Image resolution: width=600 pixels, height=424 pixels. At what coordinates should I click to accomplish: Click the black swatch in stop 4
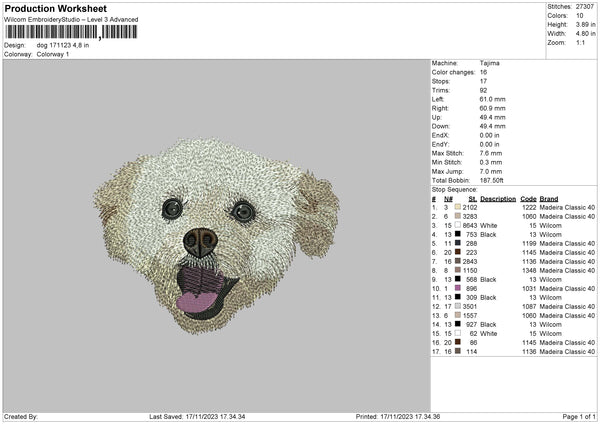[x=458, y=234]
